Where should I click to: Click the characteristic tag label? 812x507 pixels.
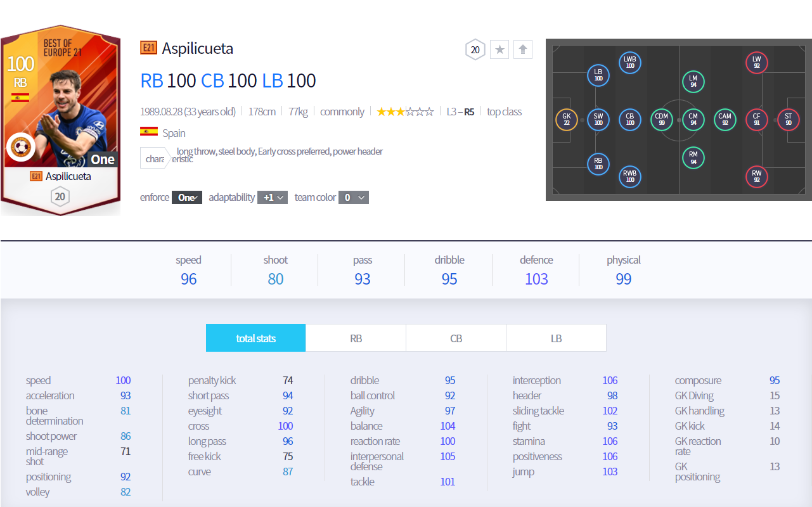click(x=154, y=158)
